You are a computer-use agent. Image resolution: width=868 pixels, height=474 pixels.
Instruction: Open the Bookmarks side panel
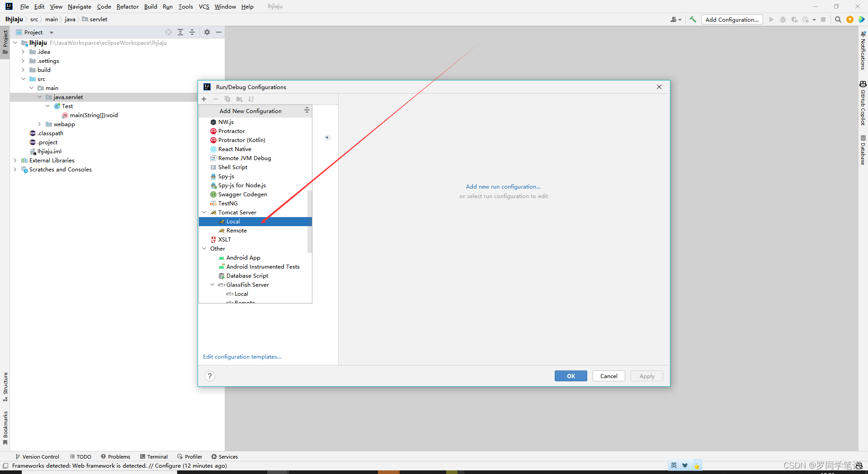[x=5, y=428]
